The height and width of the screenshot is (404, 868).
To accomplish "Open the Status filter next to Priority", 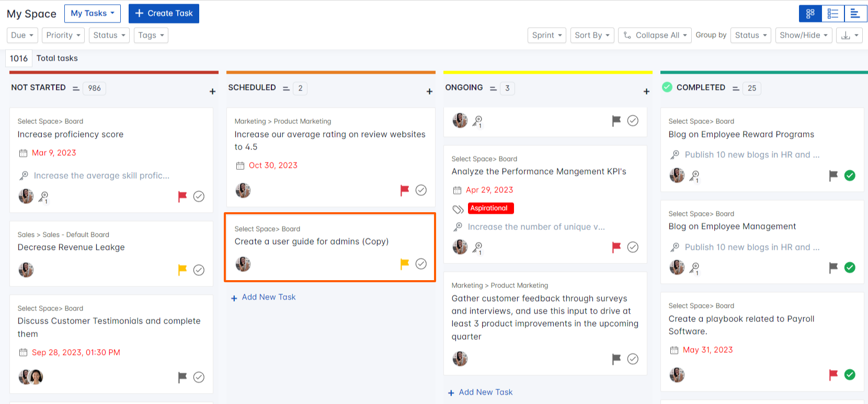I will tap(109, 35).
